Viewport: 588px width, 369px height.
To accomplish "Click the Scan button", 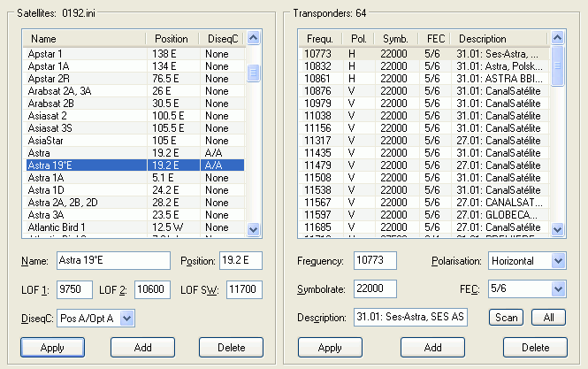I will (506, 318).
